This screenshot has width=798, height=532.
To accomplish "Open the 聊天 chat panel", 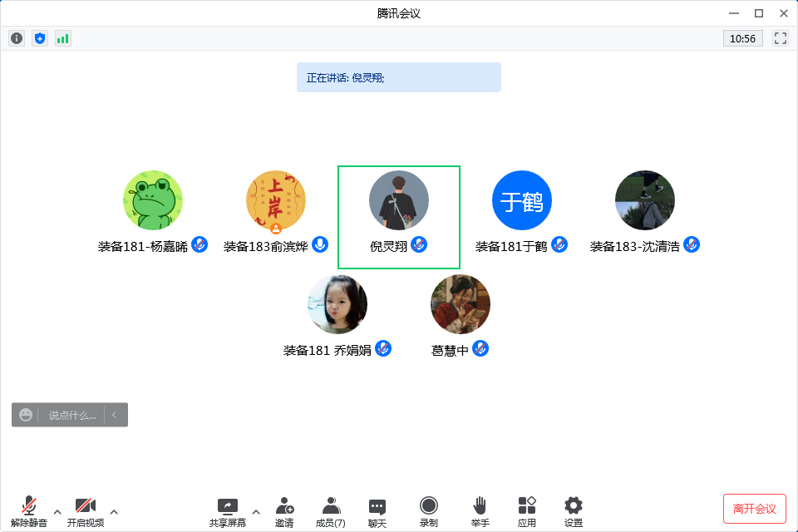I will click(377, 512).
